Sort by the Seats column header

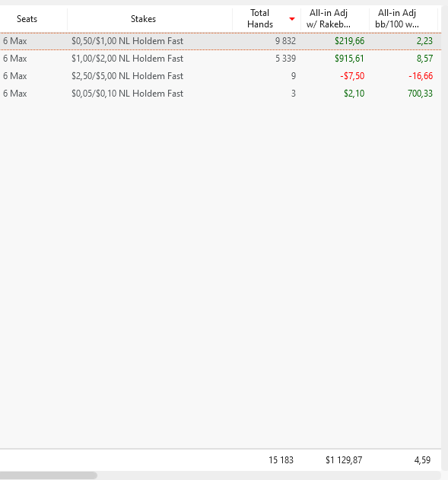pyautogui.click(x=27, y=19)
